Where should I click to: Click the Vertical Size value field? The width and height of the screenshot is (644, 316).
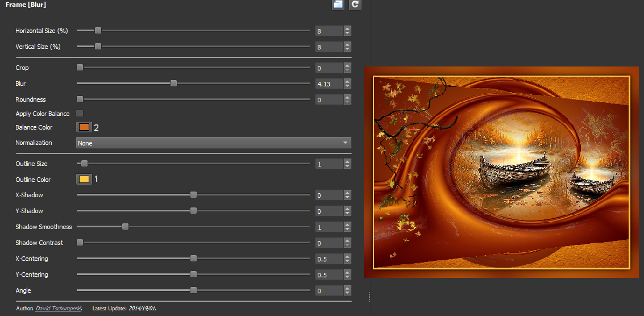coord(330,47)
